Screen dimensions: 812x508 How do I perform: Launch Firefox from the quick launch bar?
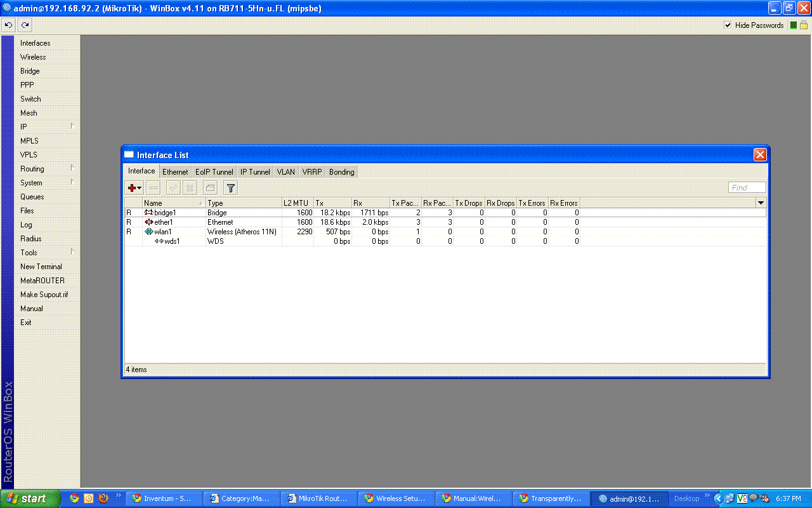coord(103,498)
